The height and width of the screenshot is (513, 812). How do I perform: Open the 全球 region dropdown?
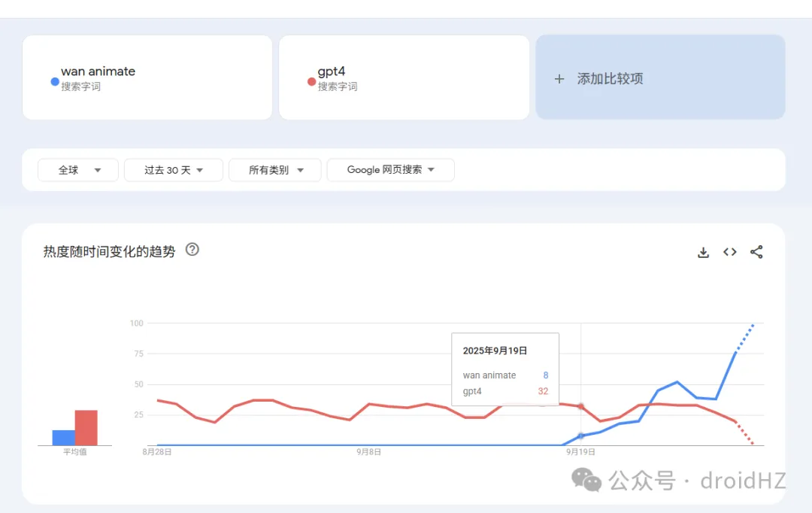pyautogui.click(x=77, y=170)
